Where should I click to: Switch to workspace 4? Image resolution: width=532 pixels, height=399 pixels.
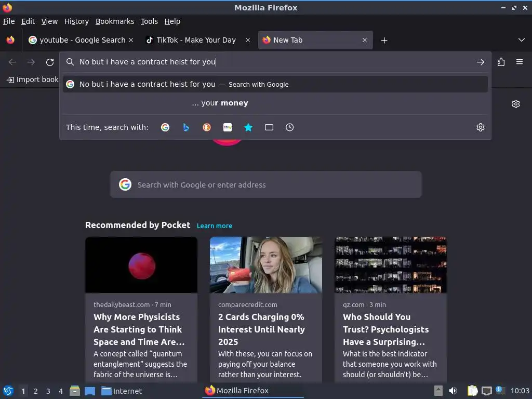tap(61, 391)
